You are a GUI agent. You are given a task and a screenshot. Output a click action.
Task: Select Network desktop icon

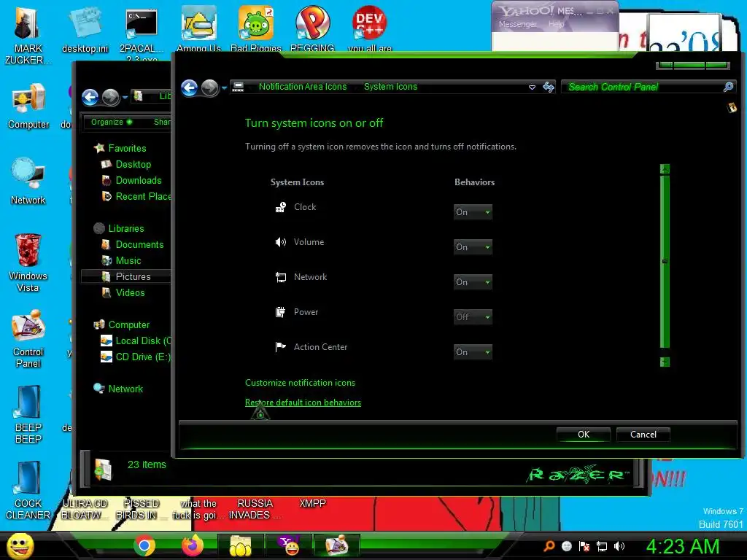pyautogui.click(x=28, y=182)
